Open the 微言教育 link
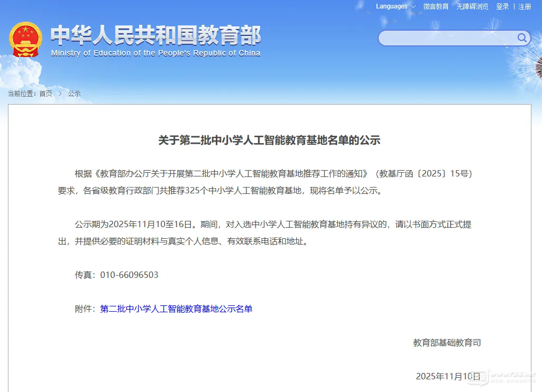This screenshot has height=392, width=542. coord(436,6)
